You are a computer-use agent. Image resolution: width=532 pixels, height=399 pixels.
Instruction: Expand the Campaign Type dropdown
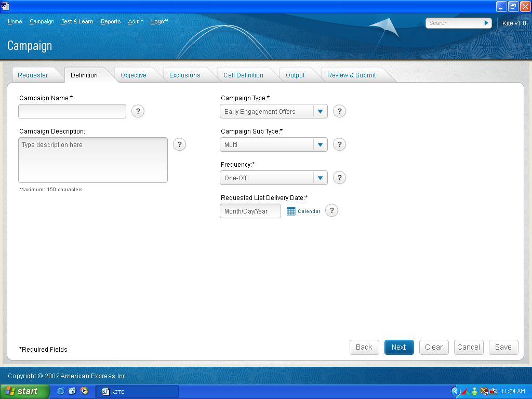pos(321,112)
